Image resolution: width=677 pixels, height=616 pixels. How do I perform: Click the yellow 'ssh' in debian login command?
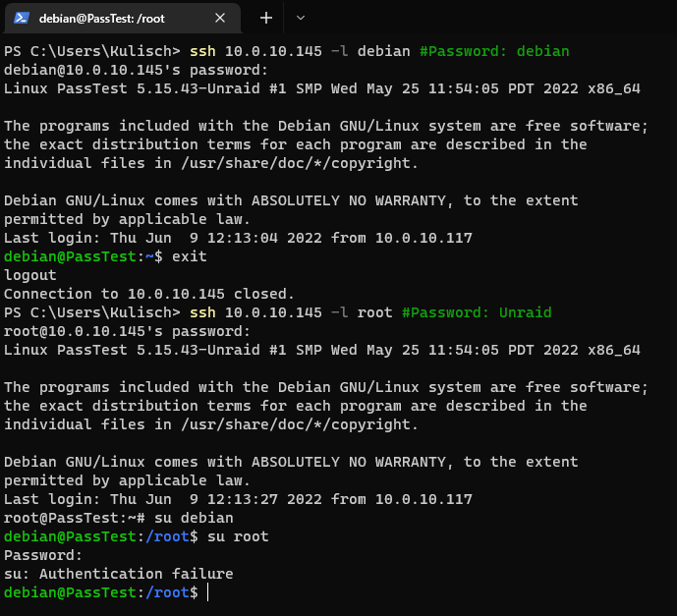(x=202, y=51)
